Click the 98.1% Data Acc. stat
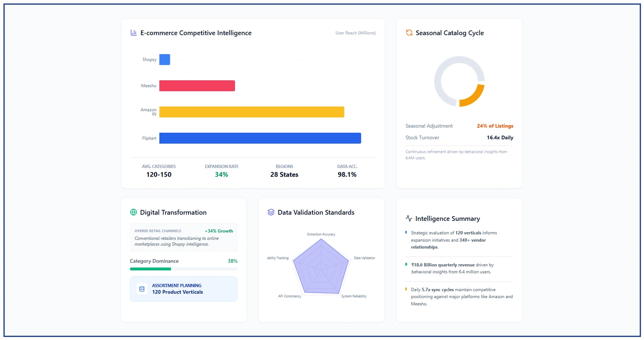This screenshot has height=340, width=644. click(x=347, y=175)
